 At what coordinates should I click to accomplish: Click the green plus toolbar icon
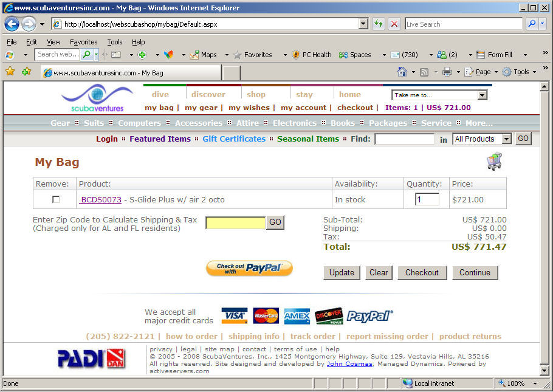pos(142,55)
